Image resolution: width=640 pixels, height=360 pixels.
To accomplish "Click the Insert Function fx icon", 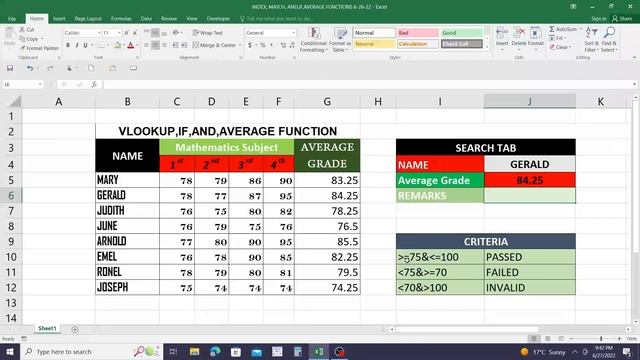I will [x=94, y=84].
